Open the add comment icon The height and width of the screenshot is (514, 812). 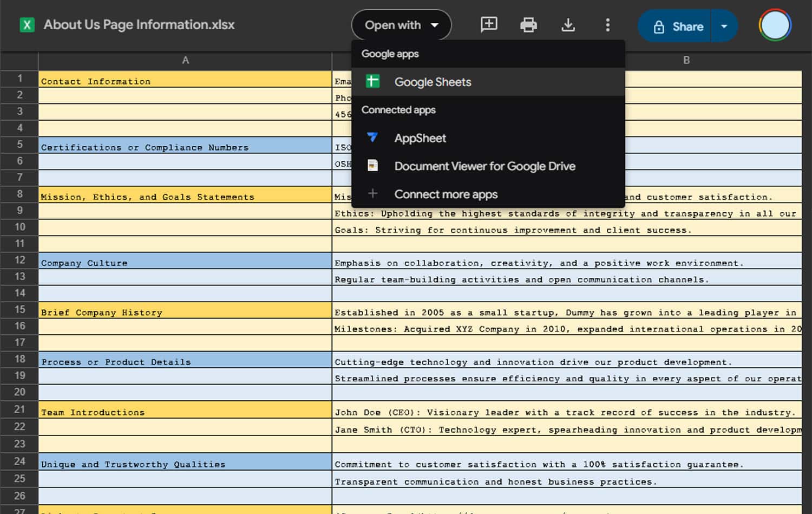point(488,24)
